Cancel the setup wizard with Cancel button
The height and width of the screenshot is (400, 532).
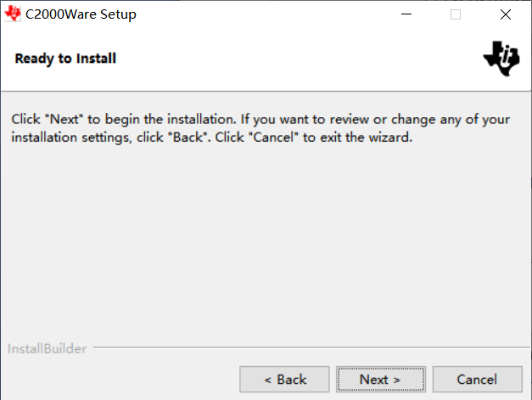pos(476,380)
